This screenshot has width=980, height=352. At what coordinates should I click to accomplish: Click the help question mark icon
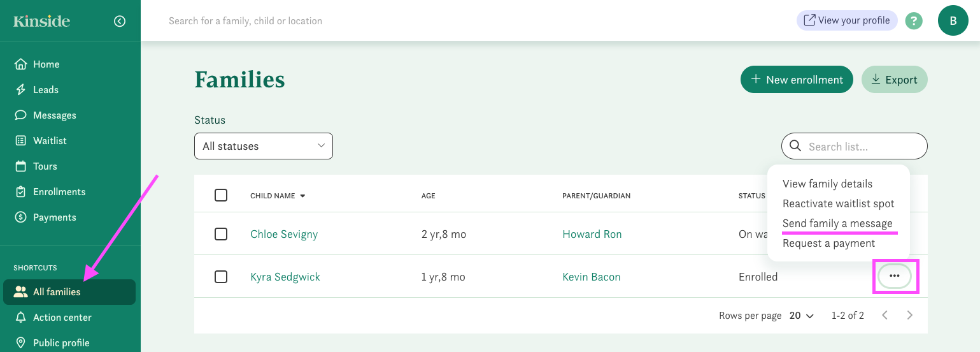(914, 20)
